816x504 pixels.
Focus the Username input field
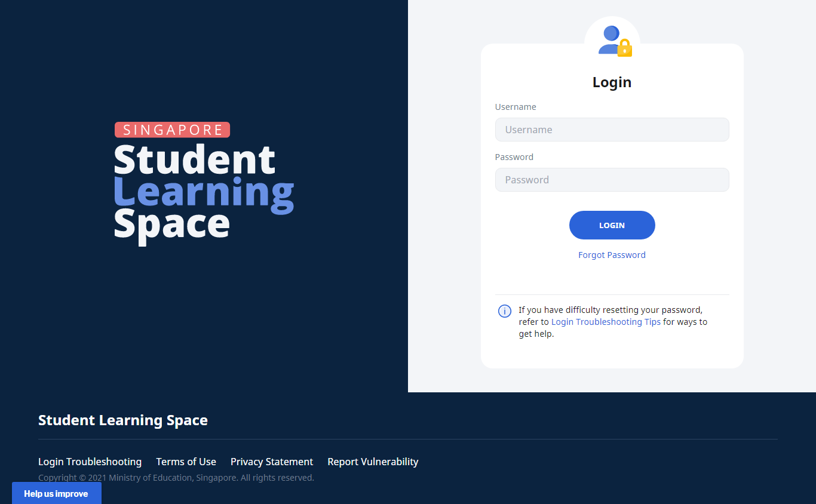point(612,130)
